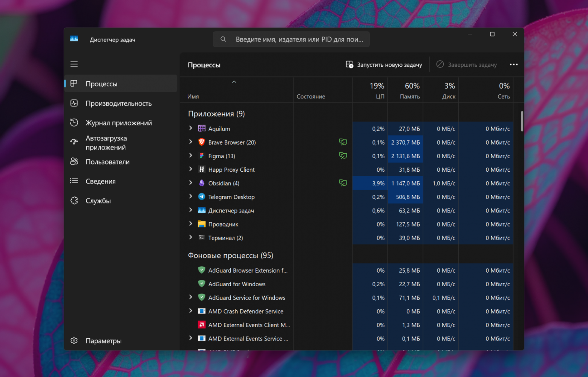Click the process list vertical scrollbar
This screenshot has height=377, width=588.
click(x=522, y=121)
